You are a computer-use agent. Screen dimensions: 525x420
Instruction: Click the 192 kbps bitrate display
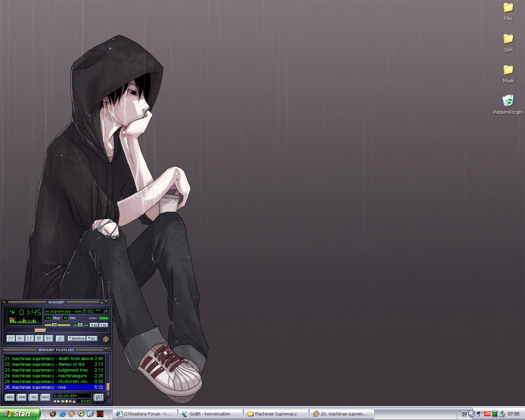(x=48, y=318)
